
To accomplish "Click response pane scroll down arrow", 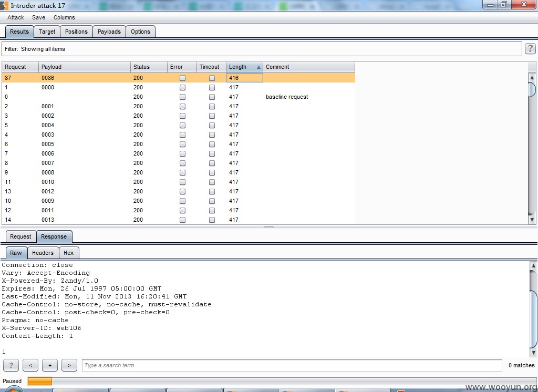I will 533,353.
